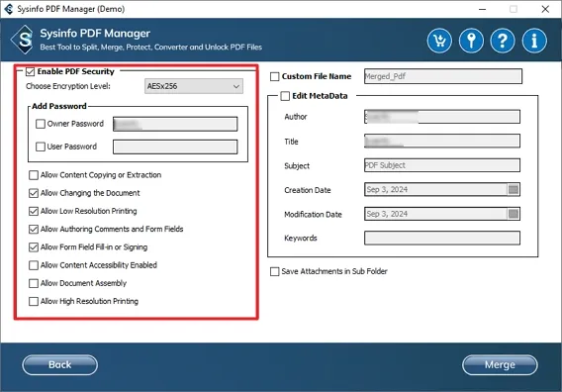Open the buy/cart icon in header
Screen dimensions: 562x392
point(439,41)
